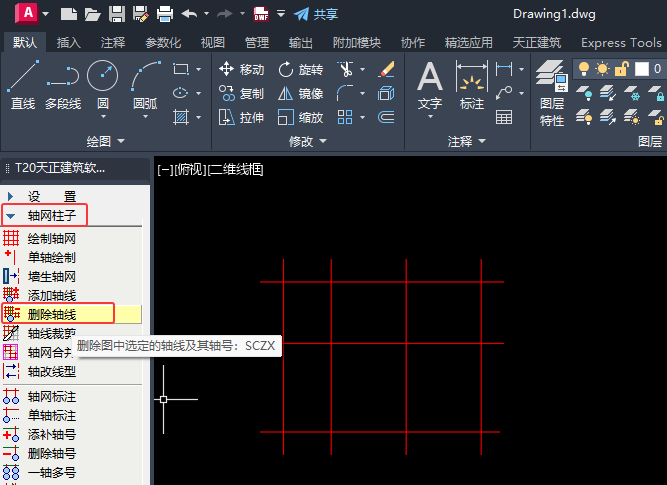Click the redo arrow icon
The width and height of the screenshot is (667, 485).
click(225, 14)
